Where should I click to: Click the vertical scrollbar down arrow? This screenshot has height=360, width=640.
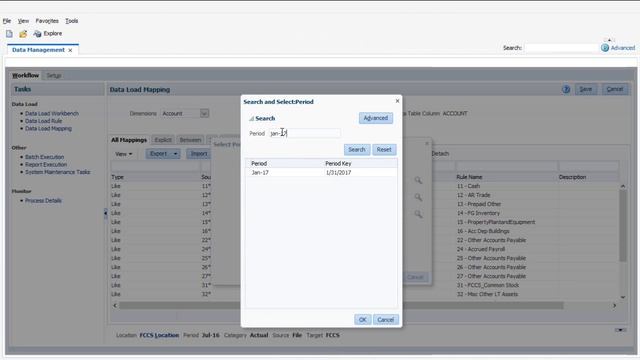[623, 297]
